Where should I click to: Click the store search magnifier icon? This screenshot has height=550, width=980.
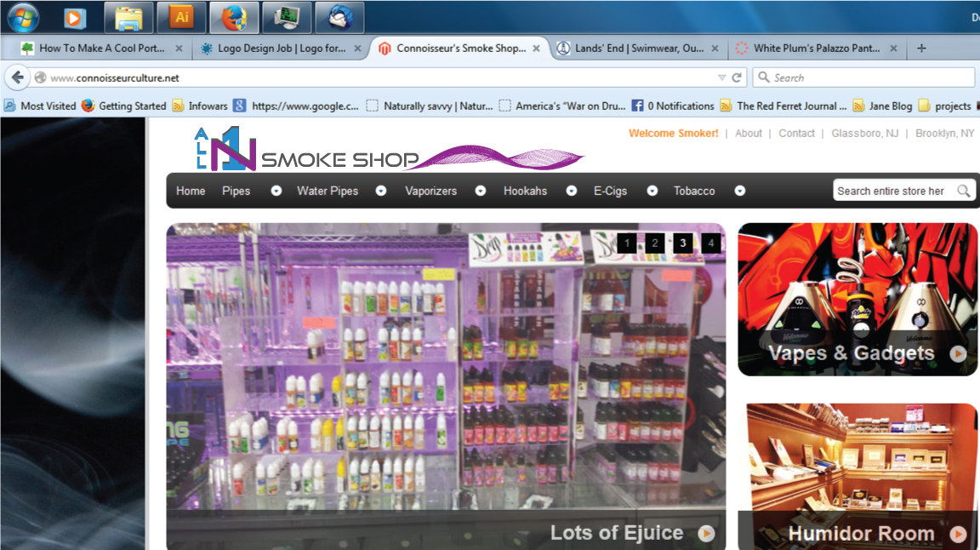point(964,191)
